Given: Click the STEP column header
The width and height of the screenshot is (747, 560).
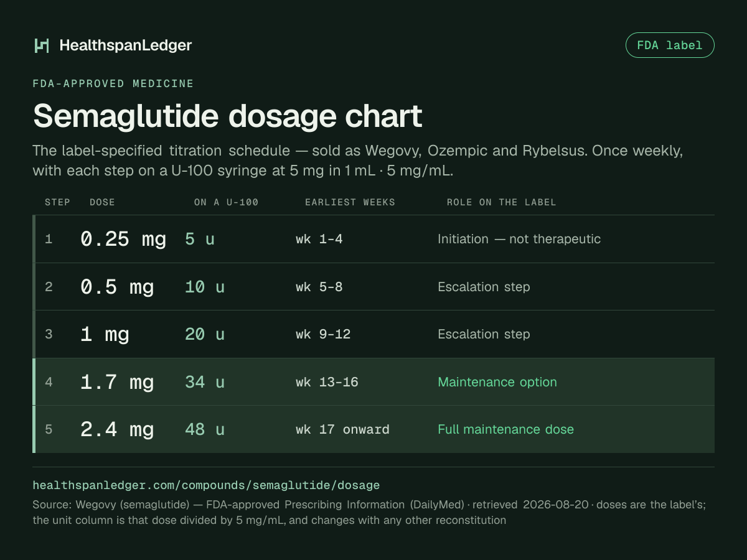Looking at the screenshot, I should (x=57, y=202).
